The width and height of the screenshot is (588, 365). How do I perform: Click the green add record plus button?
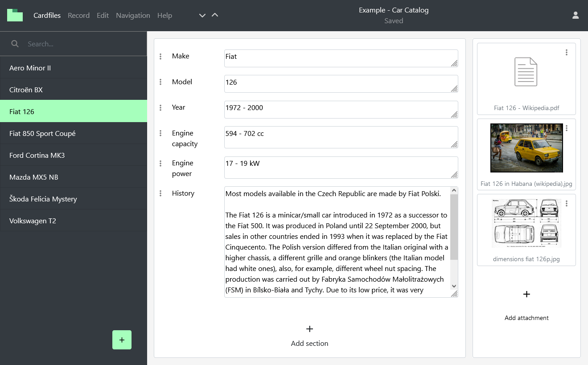(x=122, y=340)
